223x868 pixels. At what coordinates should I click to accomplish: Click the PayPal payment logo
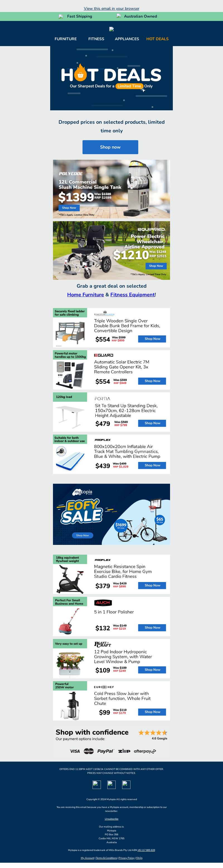105,751
